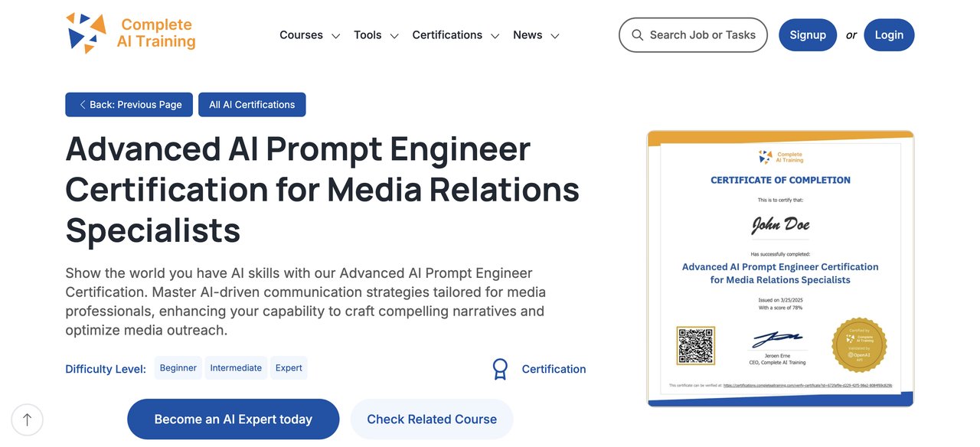This screenshot has height=447, width=980.
Task: Click the gold certified seal on certificate
Action: pyautogui.click(x=859, y=345)
